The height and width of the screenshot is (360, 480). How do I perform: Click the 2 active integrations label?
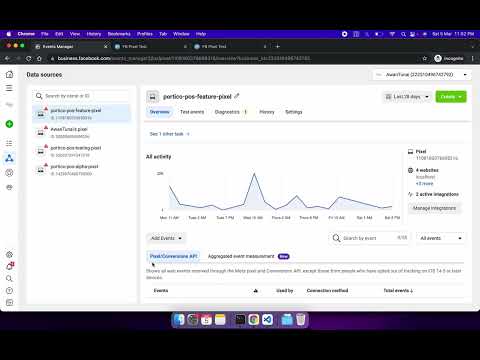pos(437,194)
